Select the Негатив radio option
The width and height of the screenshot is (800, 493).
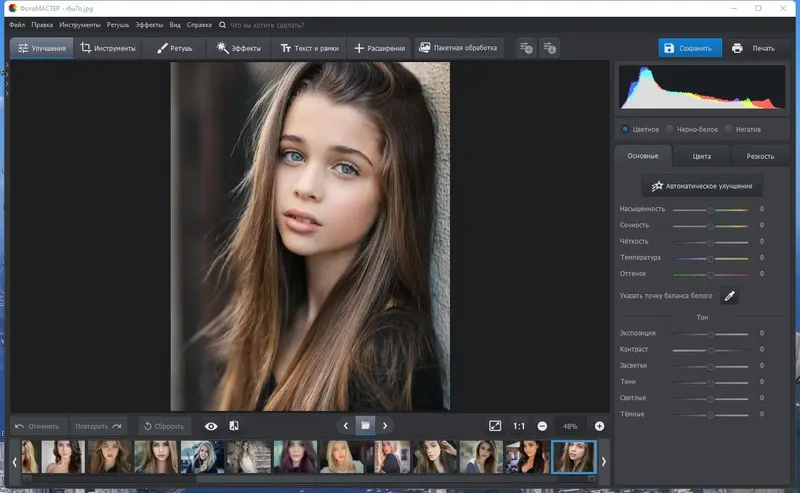click(729, 129)
